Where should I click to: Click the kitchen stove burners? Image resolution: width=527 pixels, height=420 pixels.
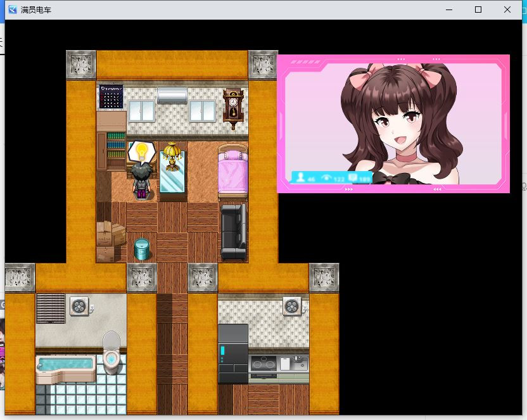(x=263, y=364)
